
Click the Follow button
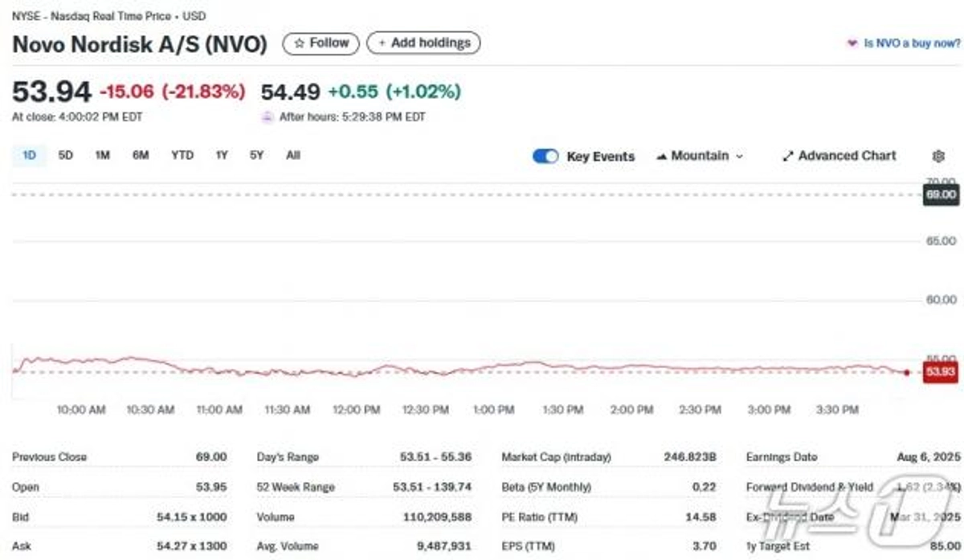(321, 43)
